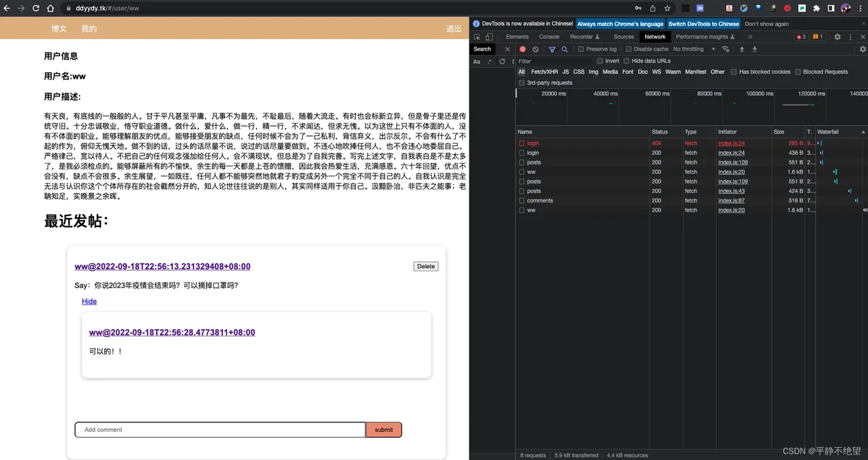This screenshot has width=868, height=460.
Task: Enable the Preserve log checkbox
Action: [581, 49]
